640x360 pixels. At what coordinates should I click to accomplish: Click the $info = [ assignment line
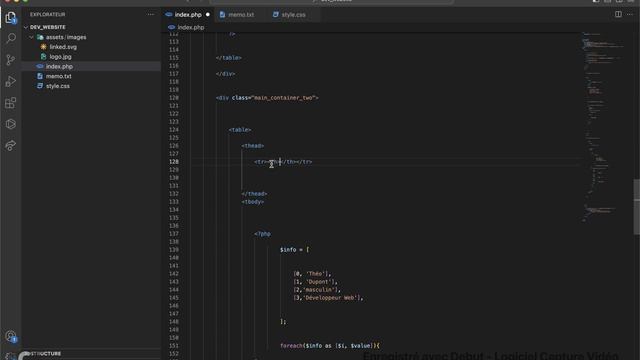click(294, 250)
